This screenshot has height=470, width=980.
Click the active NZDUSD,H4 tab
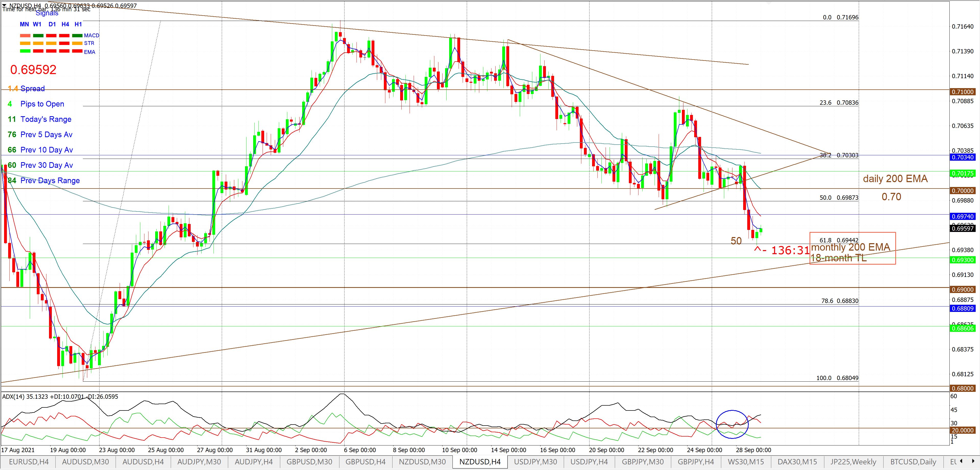coord(480,462)
